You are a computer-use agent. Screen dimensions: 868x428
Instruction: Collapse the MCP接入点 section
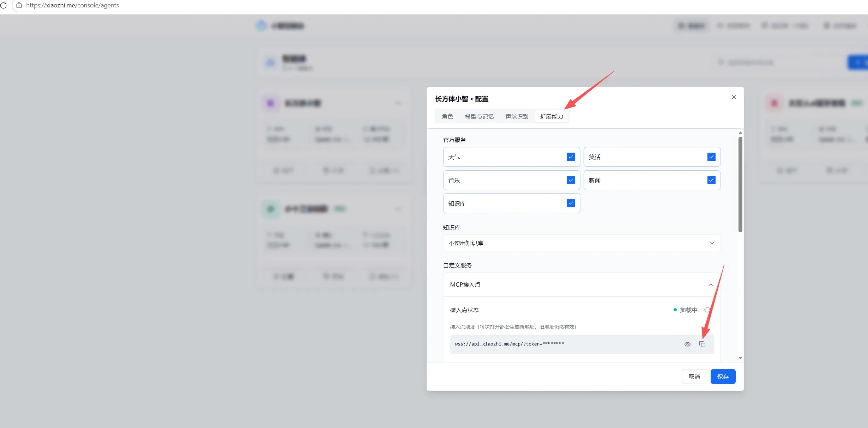581,285
